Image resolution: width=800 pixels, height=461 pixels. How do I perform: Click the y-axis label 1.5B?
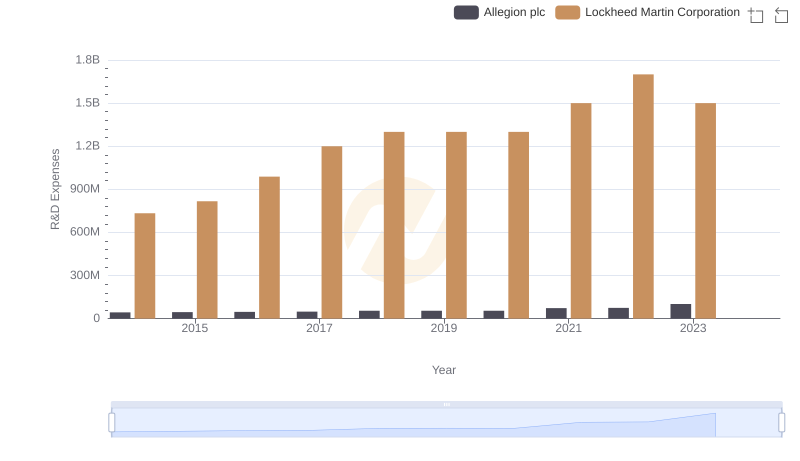click(88, 103)
